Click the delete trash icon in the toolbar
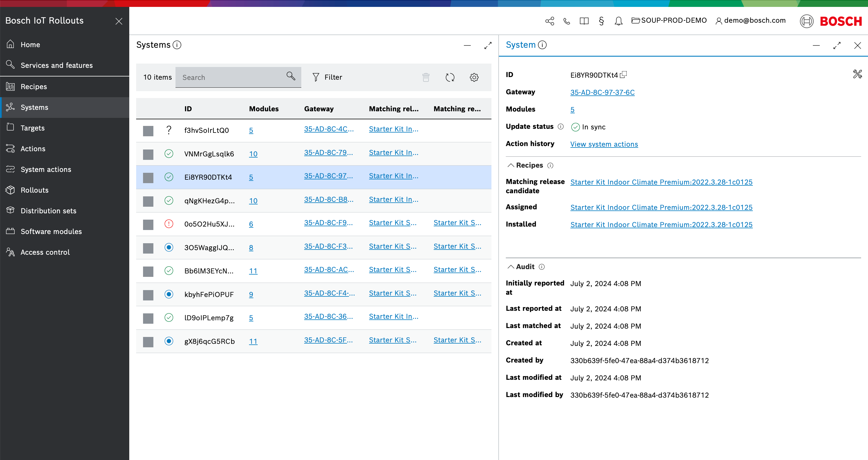The height and width of the screenshot is (460, 868). point(426,77)
